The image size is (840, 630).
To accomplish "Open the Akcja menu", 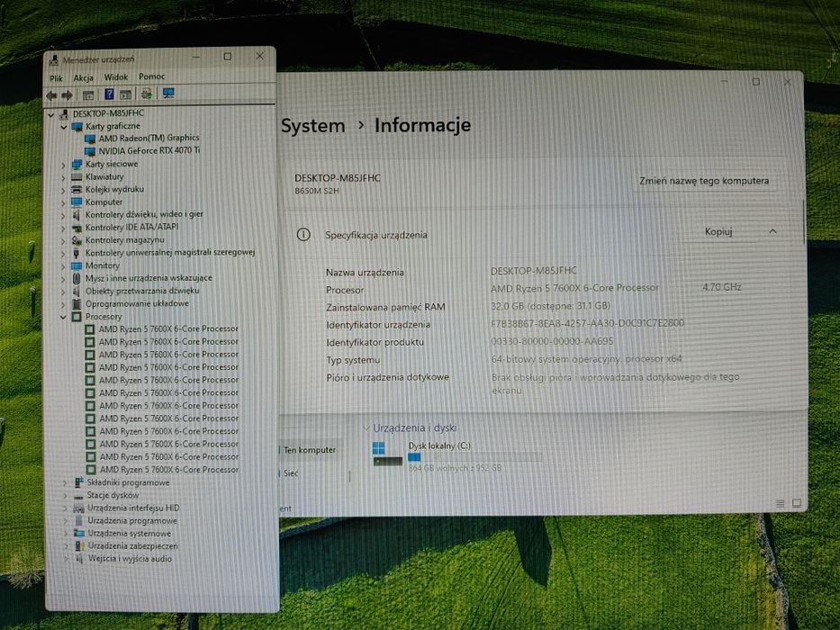I will (83, 78).
